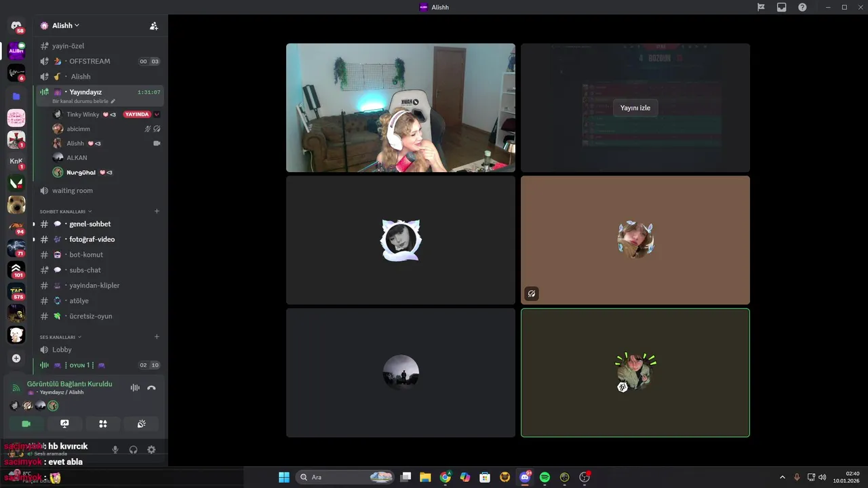Open File Explorer from the taskbar
The image size is (868, 488).
tap(425, 477)
